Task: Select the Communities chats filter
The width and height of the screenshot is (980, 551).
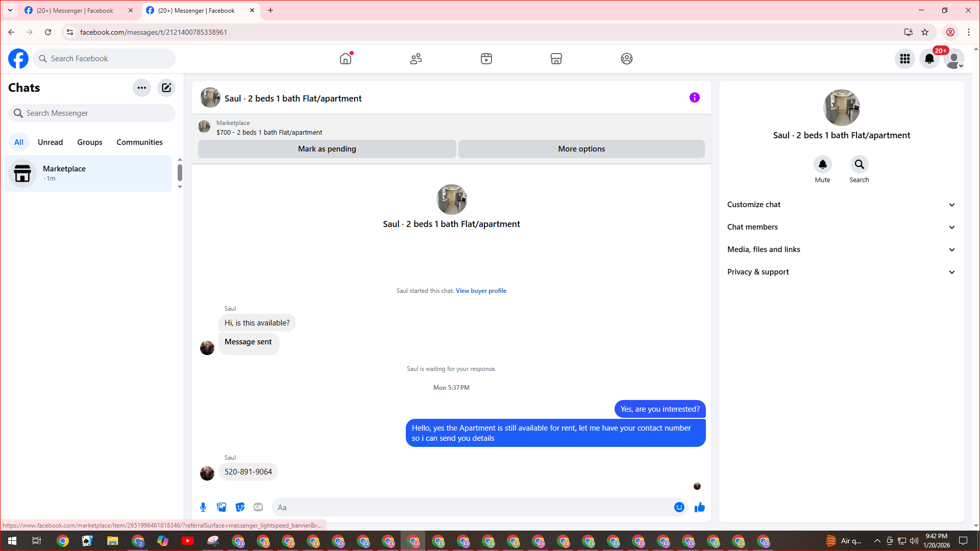Action: point(139,142)
